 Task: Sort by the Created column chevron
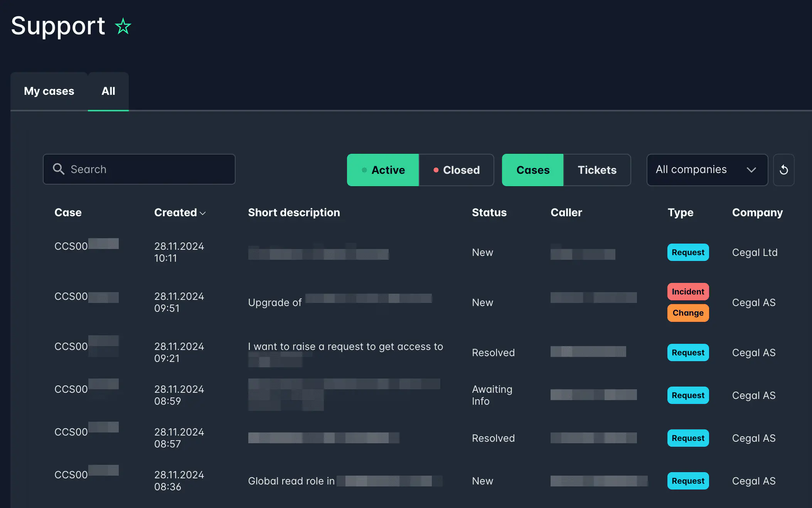[203, 213]
